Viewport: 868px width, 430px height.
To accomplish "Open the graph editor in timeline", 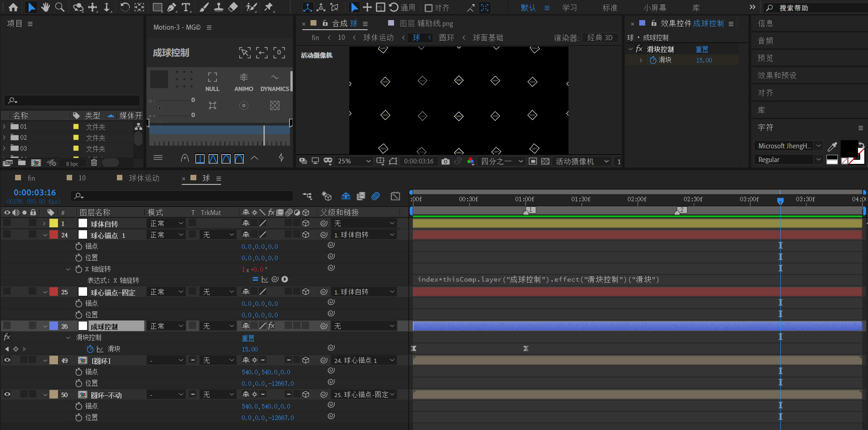I will point(395,196).
